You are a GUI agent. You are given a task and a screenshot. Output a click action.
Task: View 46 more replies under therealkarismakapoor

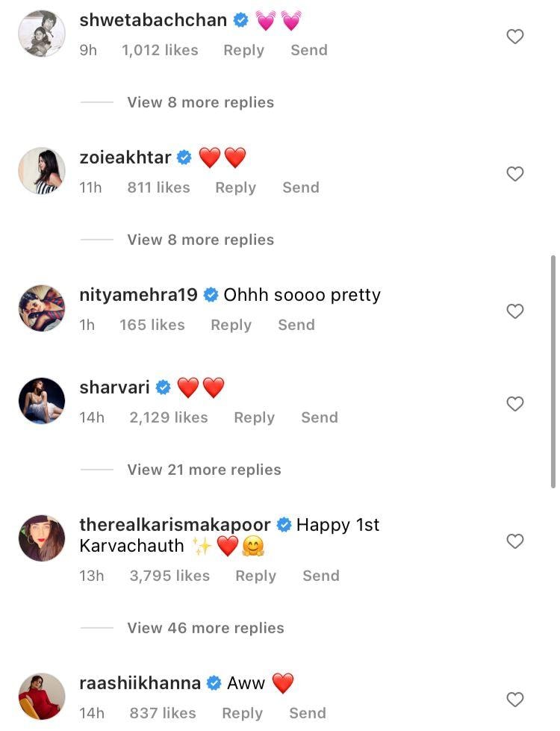click(205, 628)
